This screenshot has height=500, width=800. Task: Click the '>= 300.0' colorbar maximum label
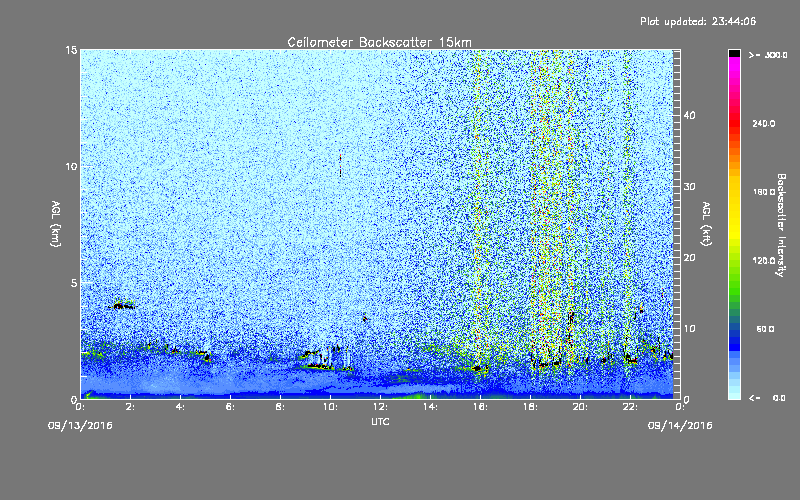point(767,55)
